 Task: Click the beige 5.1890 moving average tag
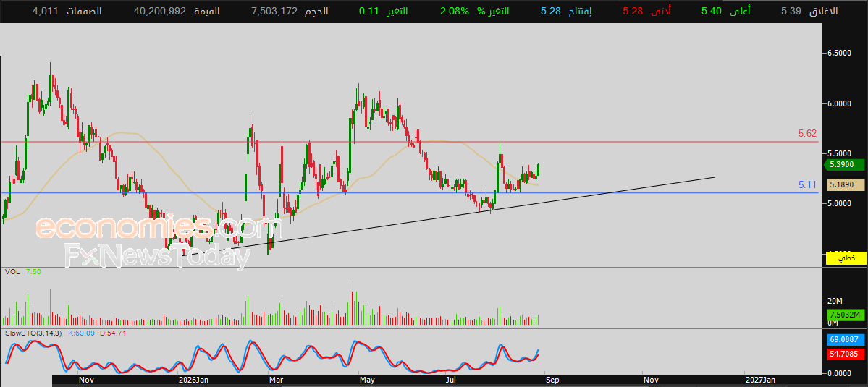[x=845, y=185]
